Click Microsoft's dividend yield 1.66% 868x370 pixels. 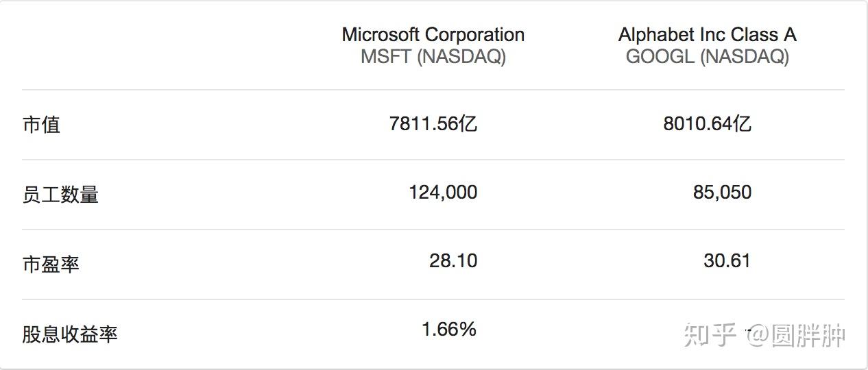click(x=448, y=330)
